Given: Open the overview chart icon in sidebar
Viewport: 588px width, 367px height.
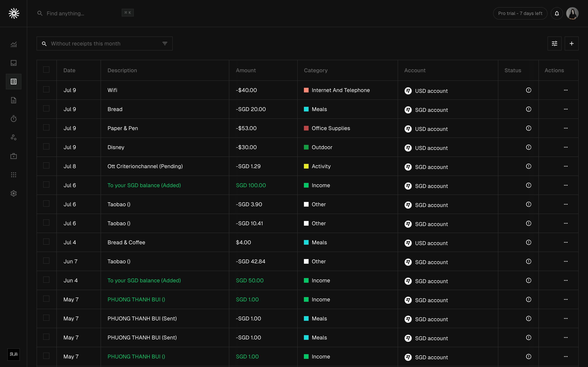Looking at the screenshot, I should (14, 44).
